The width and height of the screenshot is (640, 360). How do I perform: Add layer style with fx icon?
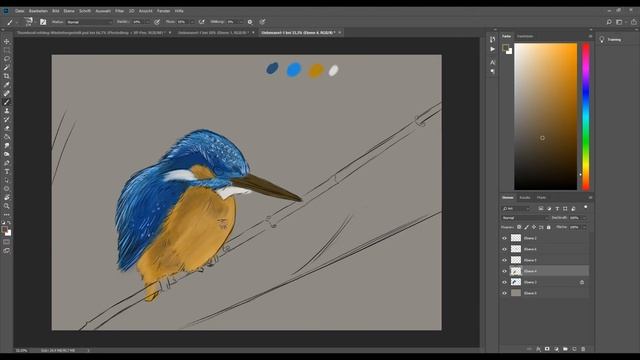pos(538,349)
